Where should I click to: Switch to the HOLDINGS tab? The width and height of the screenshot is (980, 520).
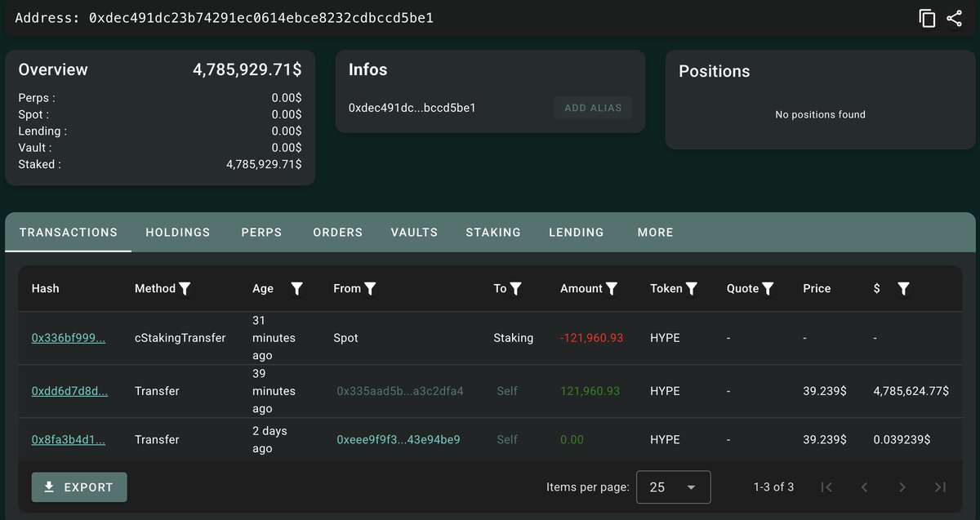(178, 233)
